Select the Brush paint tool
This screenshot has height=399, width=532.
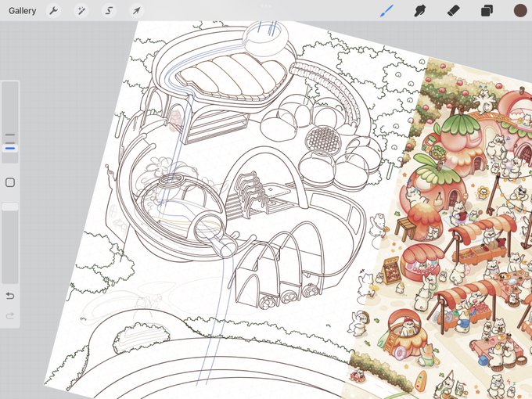click(386, 11)
